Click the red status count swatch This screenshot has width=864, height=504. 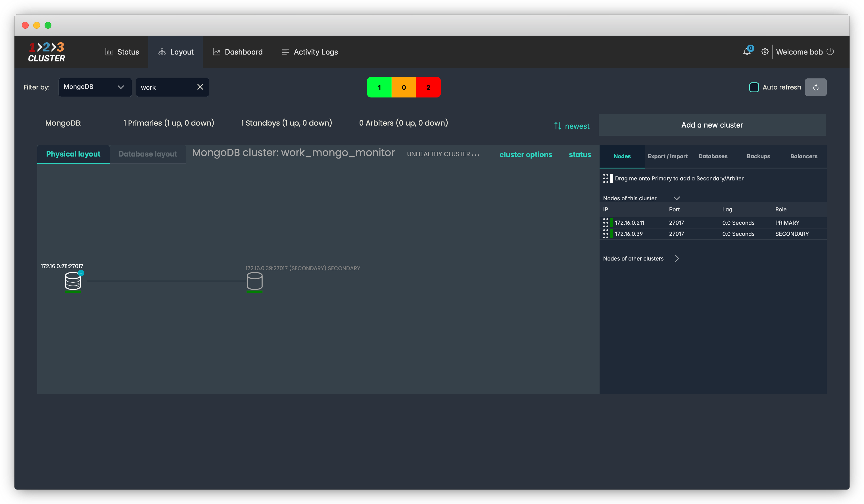pos(428,88)
